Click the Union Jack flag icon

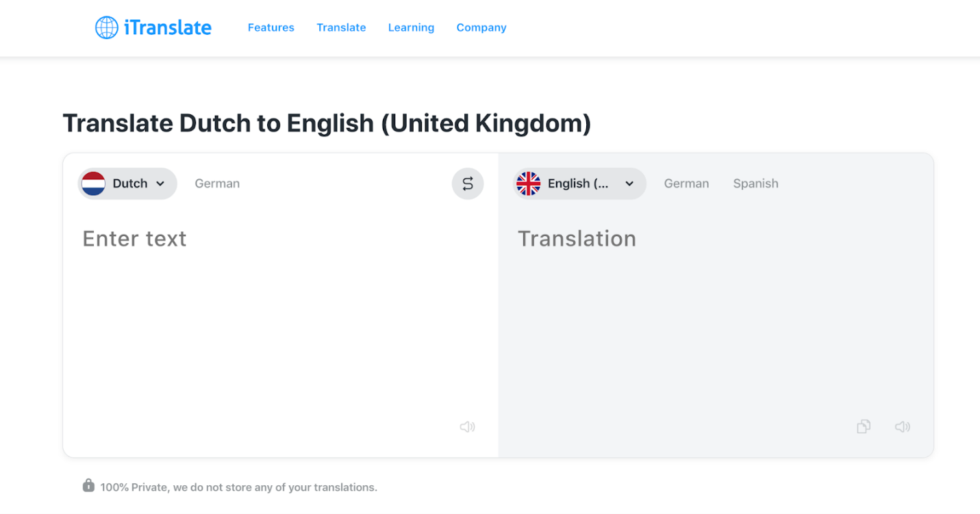tap(529, 183)
